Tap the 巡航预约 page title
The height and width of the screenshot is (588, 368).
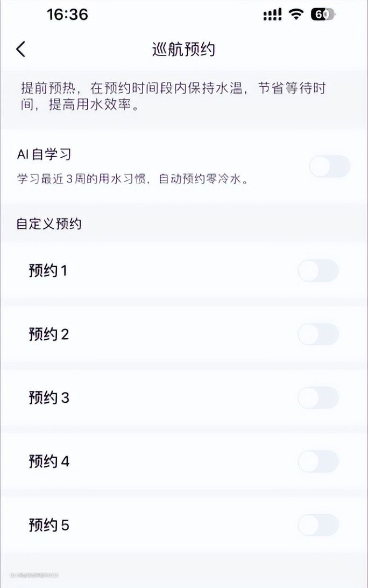point(183,49)
